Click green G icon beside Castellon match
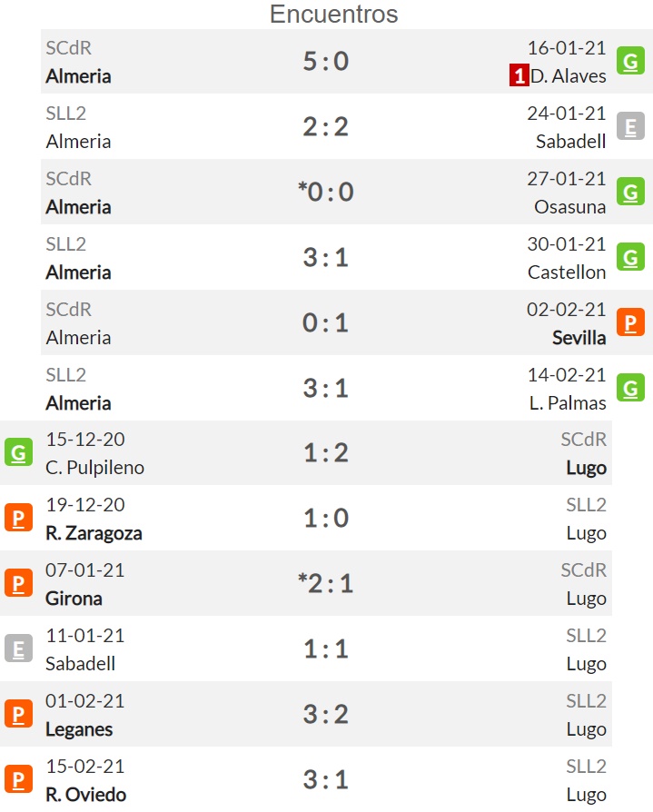653x812 pixels. click(630, 257)
